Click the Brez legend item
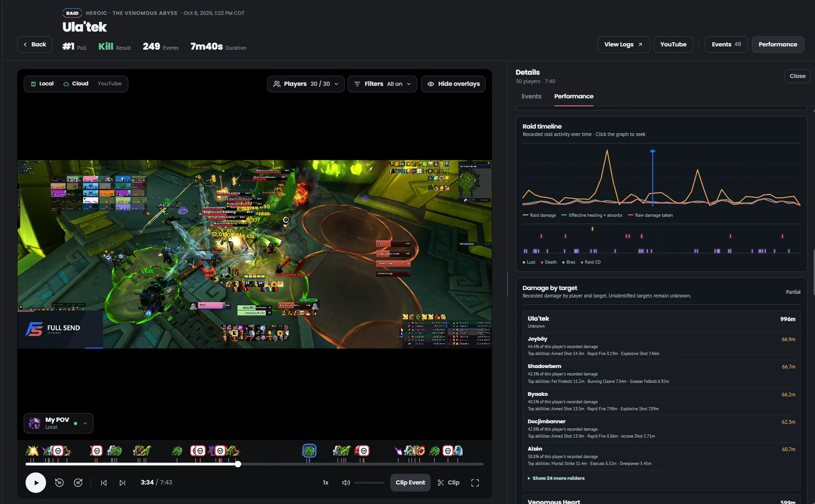 [x=569, y=262]
